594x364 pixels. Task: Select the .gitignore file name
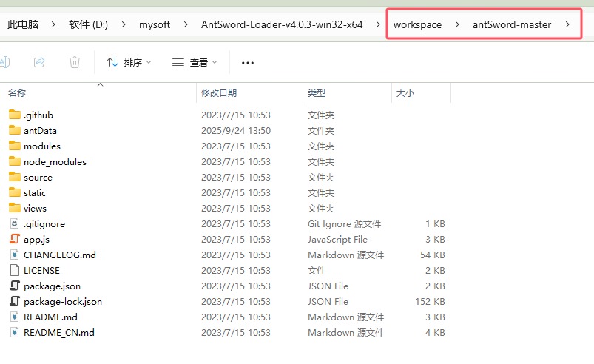44,224
